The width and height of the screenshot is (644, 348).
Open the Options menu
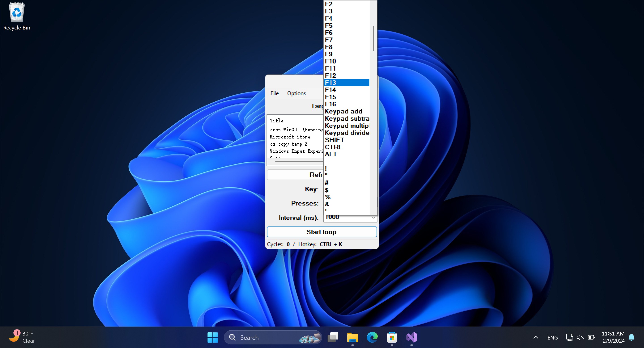pos(296,93)
